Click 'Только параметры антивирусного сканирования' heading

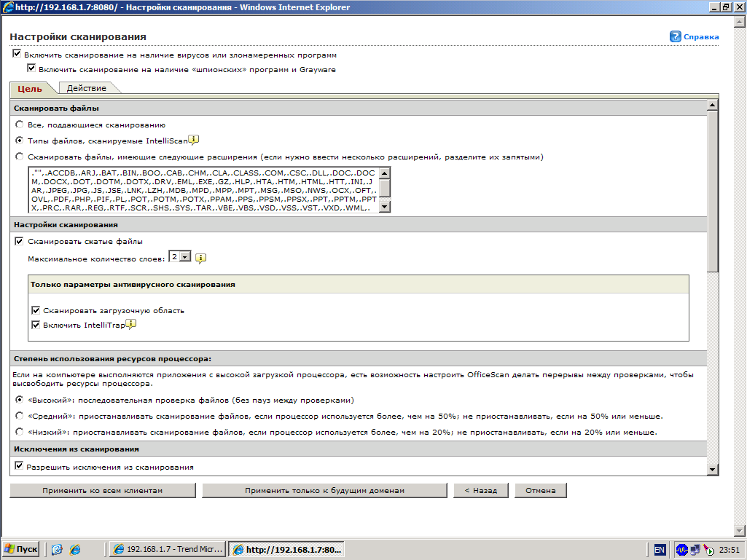133,284
